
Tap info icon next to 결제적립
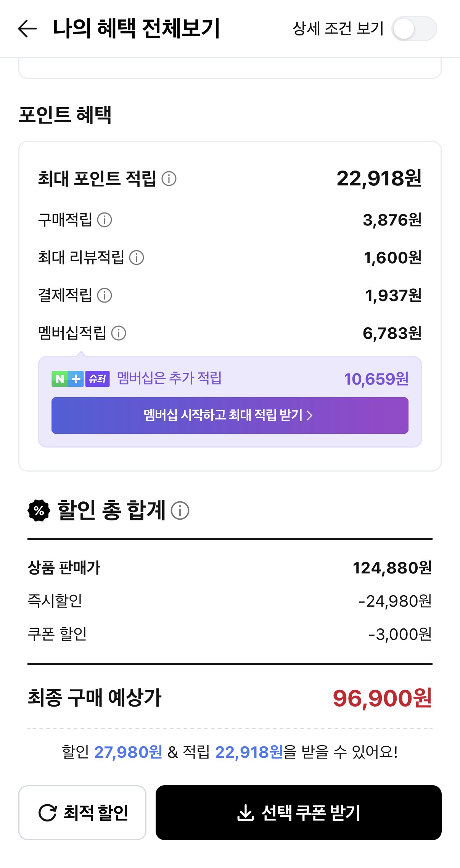[105, 295]
